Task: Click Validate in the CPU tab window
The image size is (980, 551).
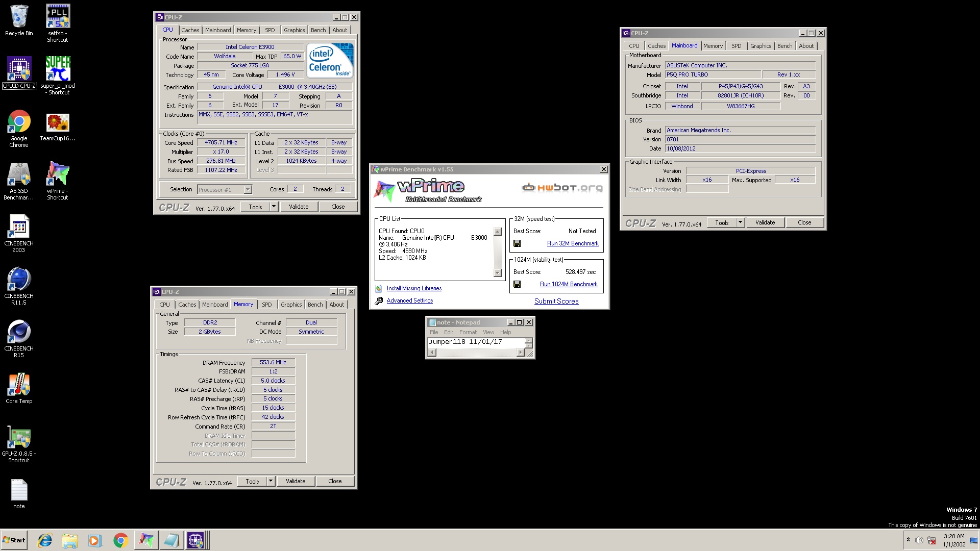Action: click(x=299, y=207)
